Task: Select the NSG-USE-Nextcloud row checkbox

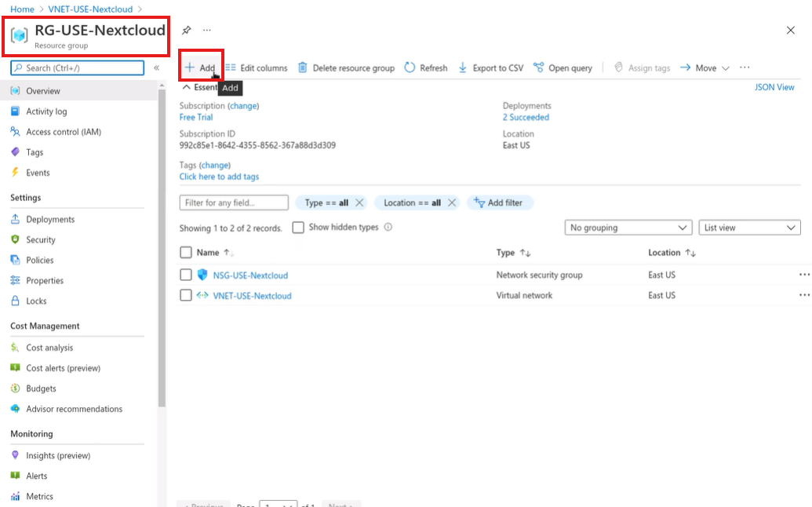Action: [185, 275]
